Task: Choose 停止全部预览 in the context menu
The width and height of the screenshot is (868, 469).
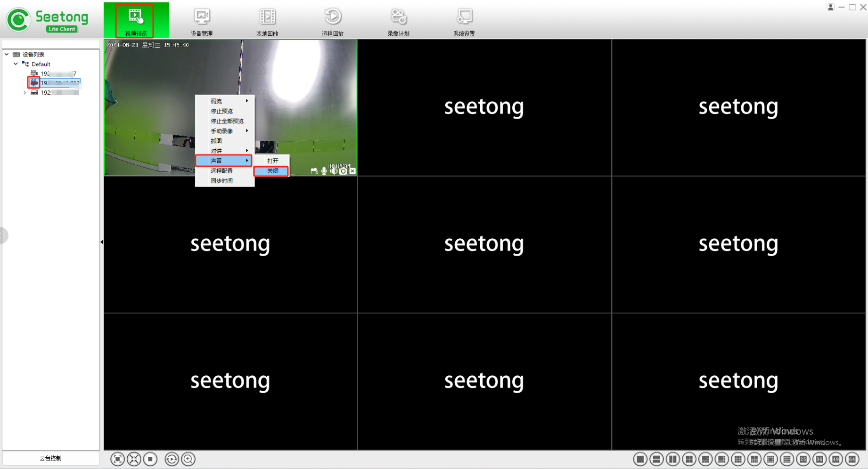Action: pos(225,121)
